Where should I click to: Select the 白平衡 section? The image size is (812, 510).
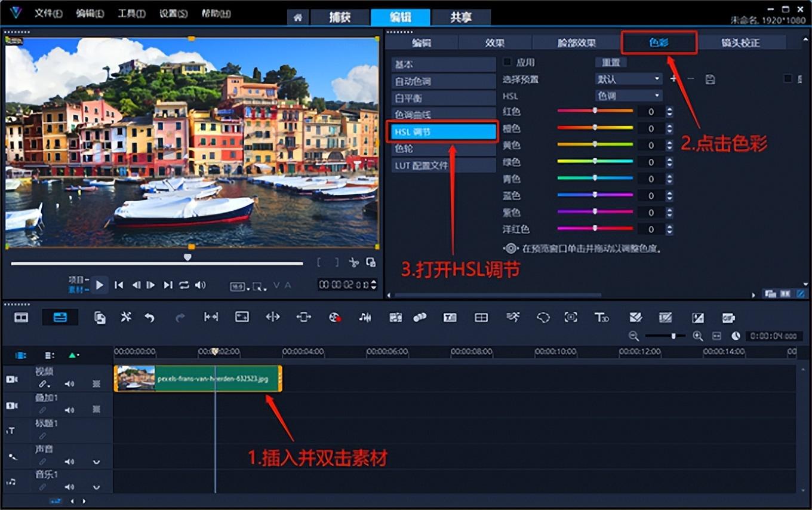[x=444, y=97]
